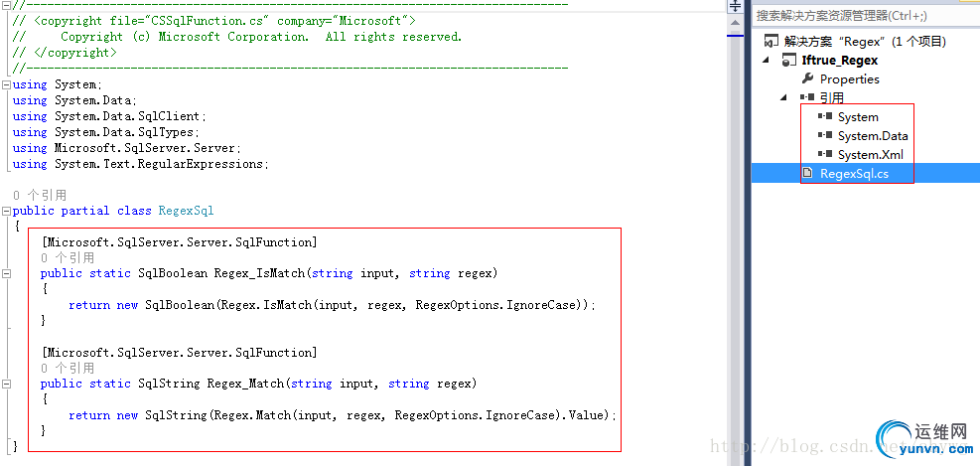980x466 pixels.
Task: Click the using System.Data.SqlTypes line
Action: tap(106, 132)
